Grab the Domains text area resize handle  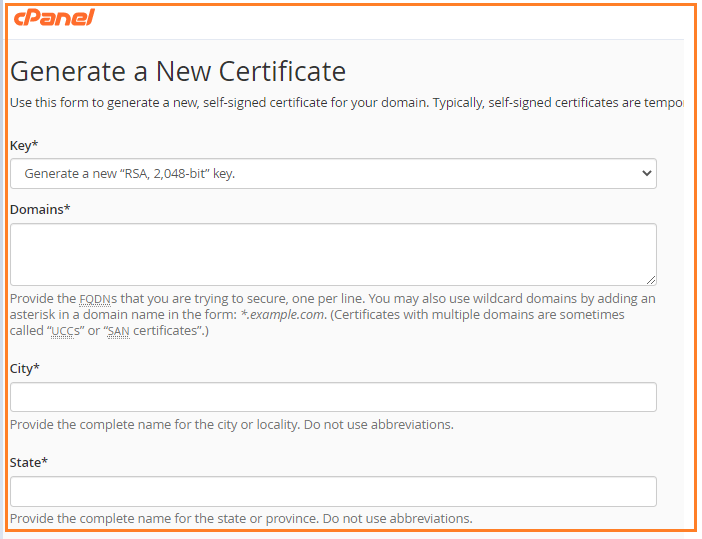point(651,280)
